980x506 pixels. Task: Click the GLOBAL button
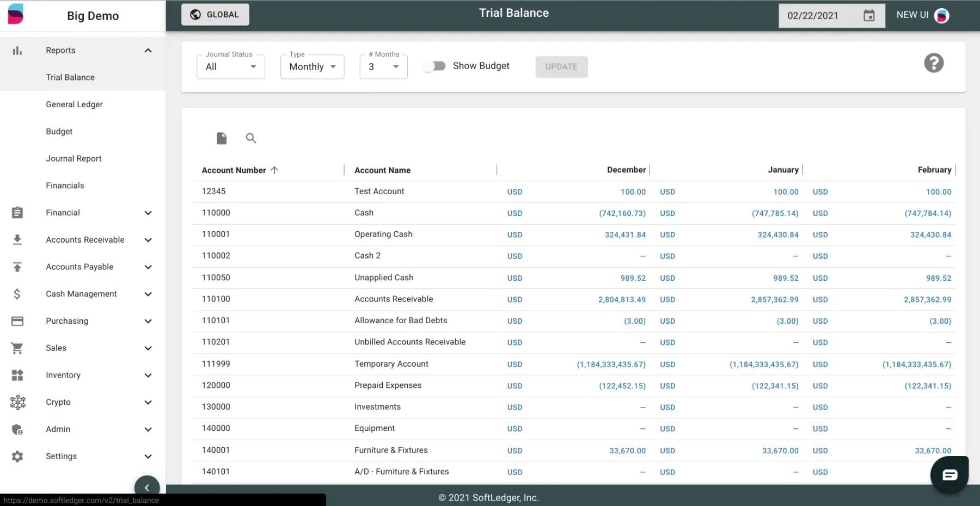(x=215, y=15)
